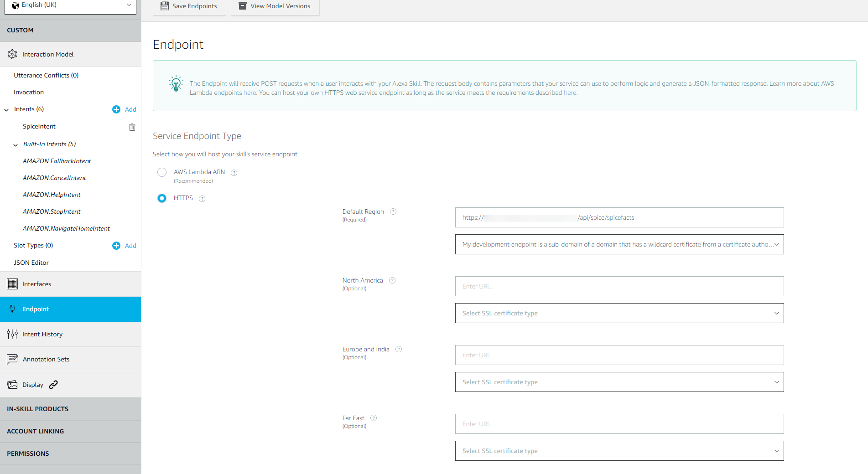Open Far East SSL certificate type dropdown
This screenshot has width=868, height=474.
[619, 451]
